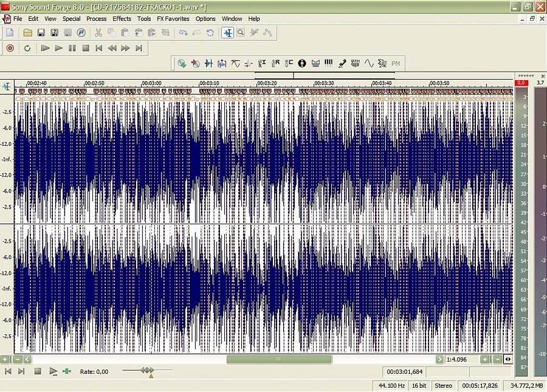The image size is (547, 392).
Task: Click the Record button
Action: pos(10,48)
